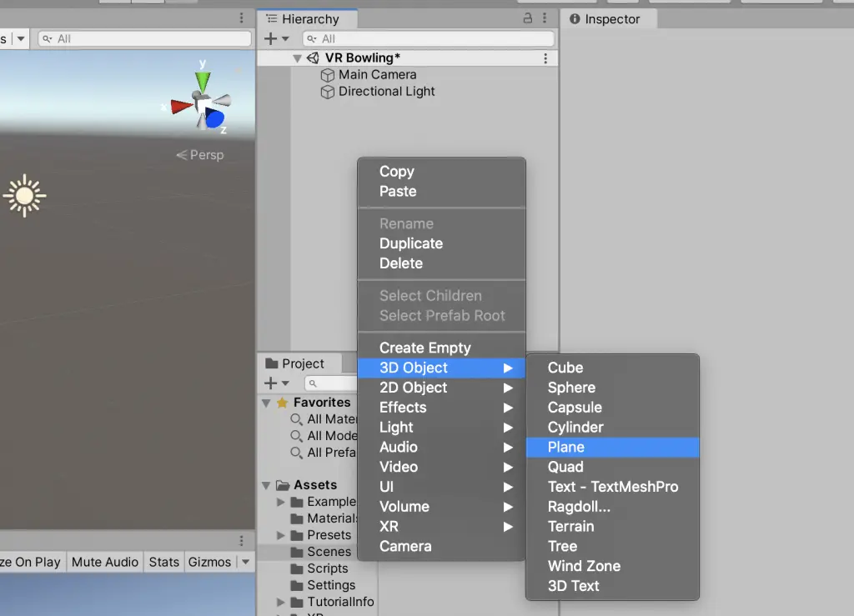This screenshot has height=616, width=854.
Task: Switch to the Hierarchy tab
Action: (x=308, y=19)
